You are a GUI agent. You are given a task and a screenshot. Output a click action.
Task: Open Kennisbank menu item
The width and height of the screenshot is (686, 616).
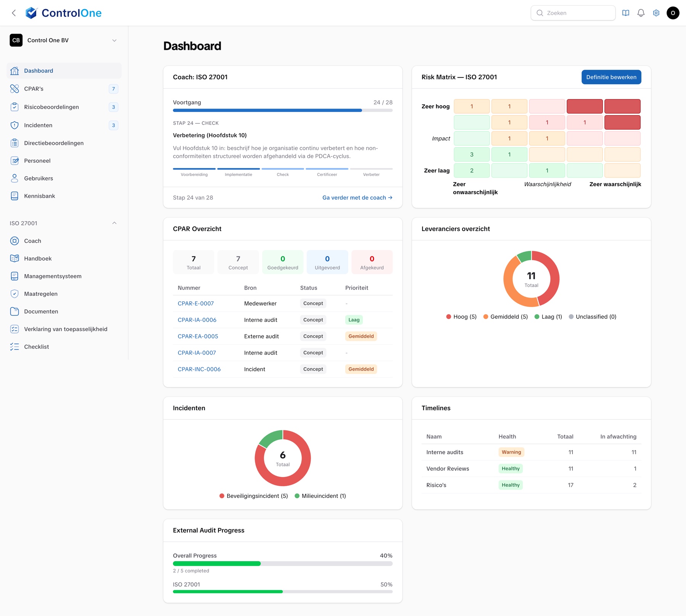[64, 196]
